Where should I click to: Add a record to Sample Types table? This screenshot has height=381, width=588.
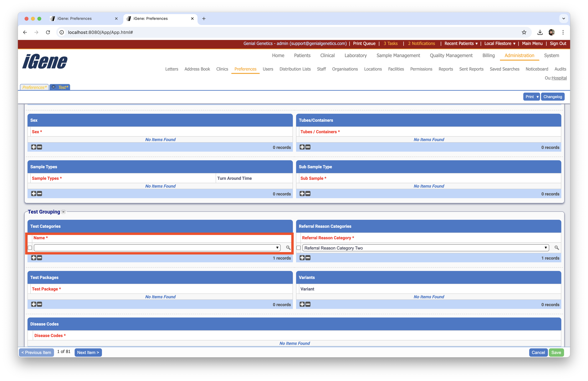34,194
